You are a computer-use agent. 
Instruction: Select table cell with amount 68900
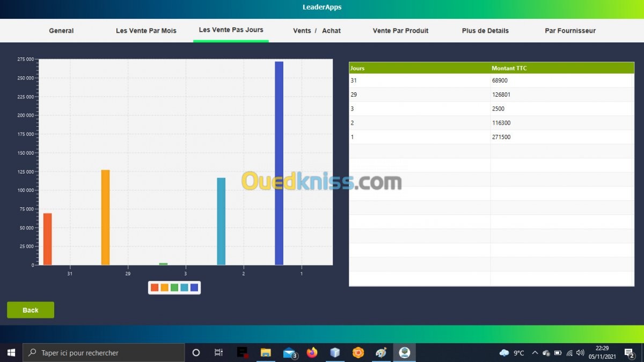(562, 81)
